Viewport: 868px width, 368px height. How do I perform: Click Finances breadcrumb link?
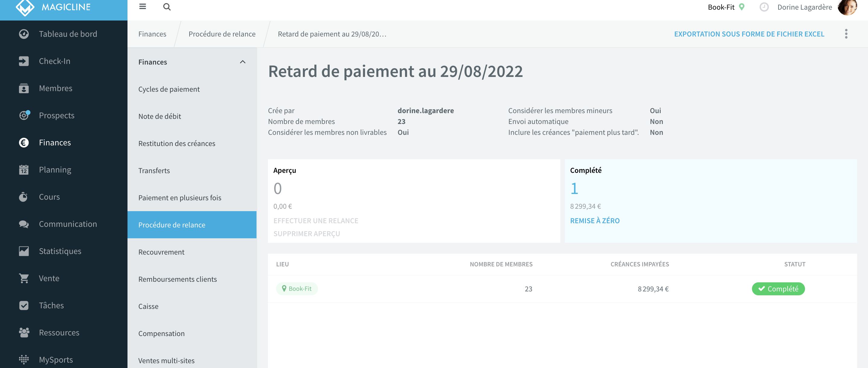(x=152, y=34)
